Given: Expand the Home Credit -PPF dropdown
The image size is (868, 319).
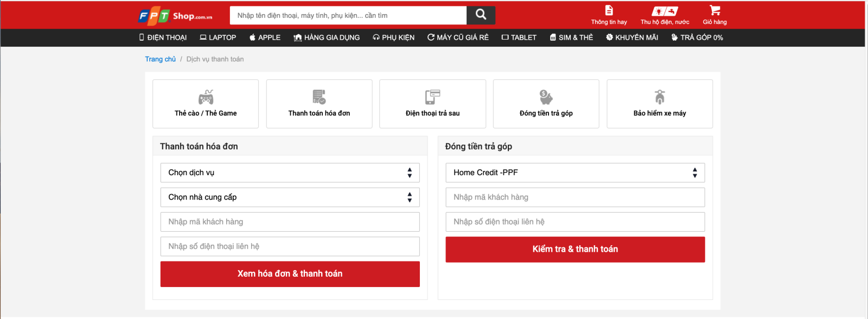Looking at the screenshot, I should tap(575, 173).
